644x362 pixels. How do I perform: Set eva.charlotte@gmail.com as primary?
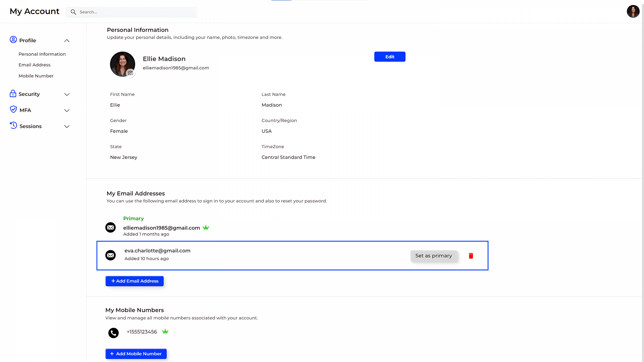click(434, 256)
